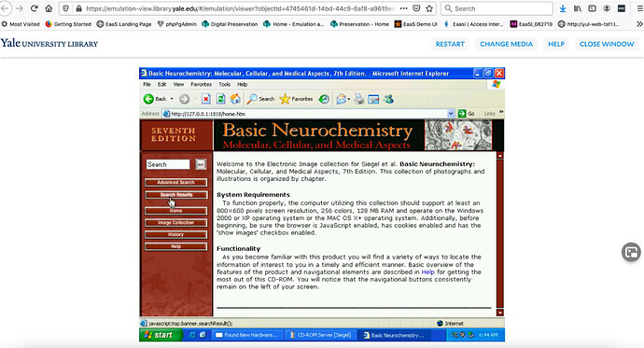
Task: Open Digital Preservation bookmark
Action: pos(230,24)
